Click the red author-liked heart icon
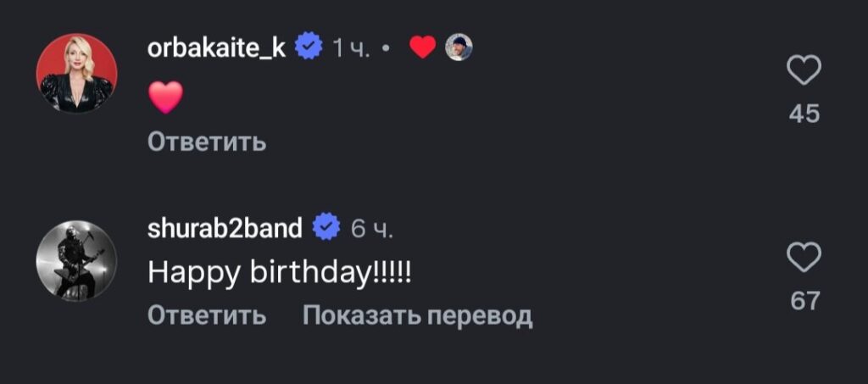This screenshot has height=384, width=868. pos(422,47)
